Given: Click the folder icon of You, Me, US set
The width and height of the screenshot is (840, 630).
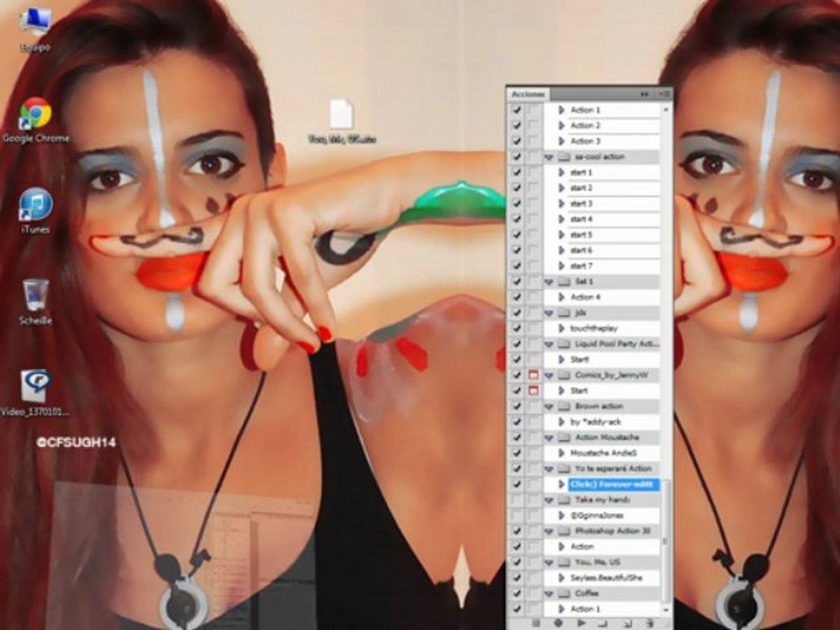Looking at the screenshot, I should 564,562.
